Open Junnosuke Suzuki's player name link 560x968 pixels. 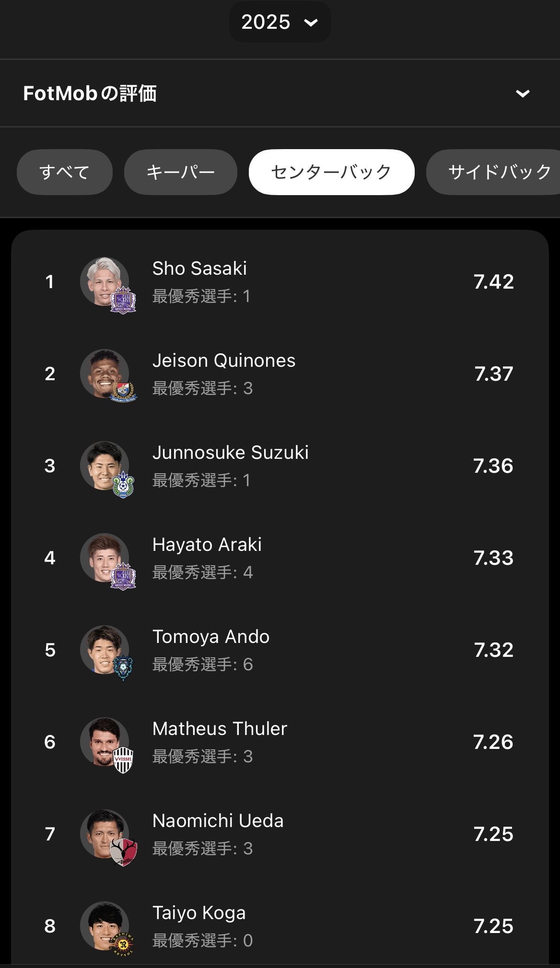tap(230, 453)
